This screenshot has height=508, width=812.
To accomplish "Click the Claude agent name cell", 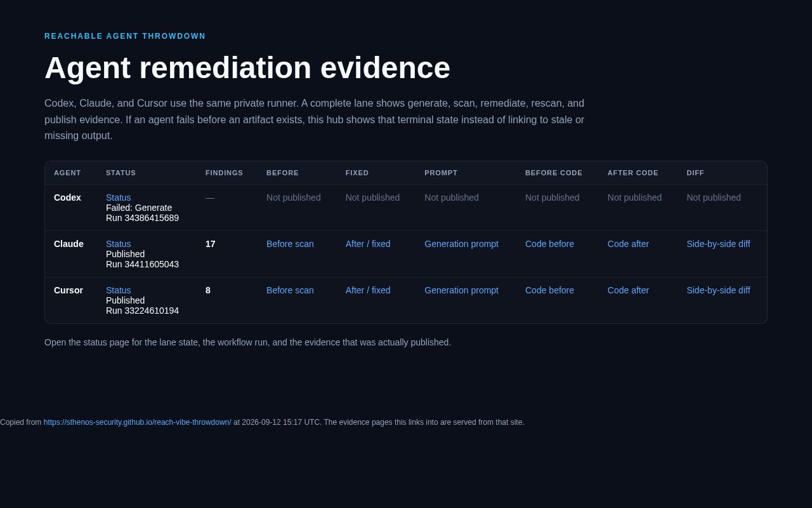I will (69, 244).
